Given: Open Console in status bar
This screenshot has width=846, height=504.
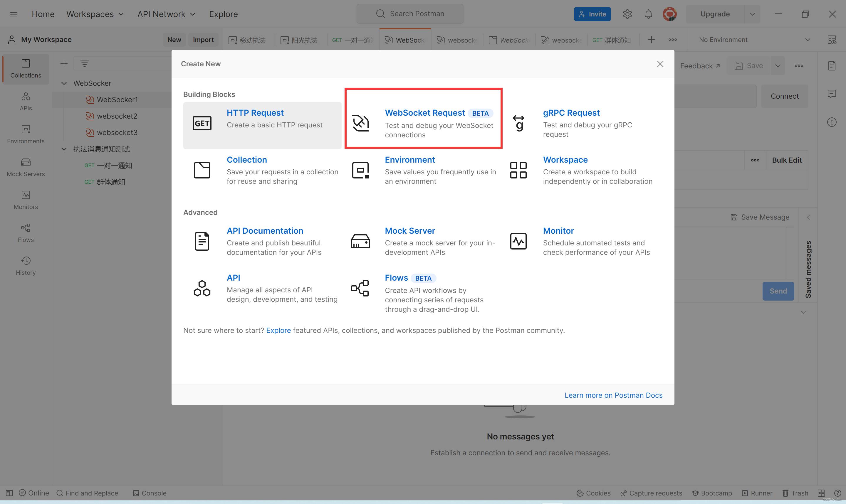Looking at the screenshot, I should click(x=150, y=493).
